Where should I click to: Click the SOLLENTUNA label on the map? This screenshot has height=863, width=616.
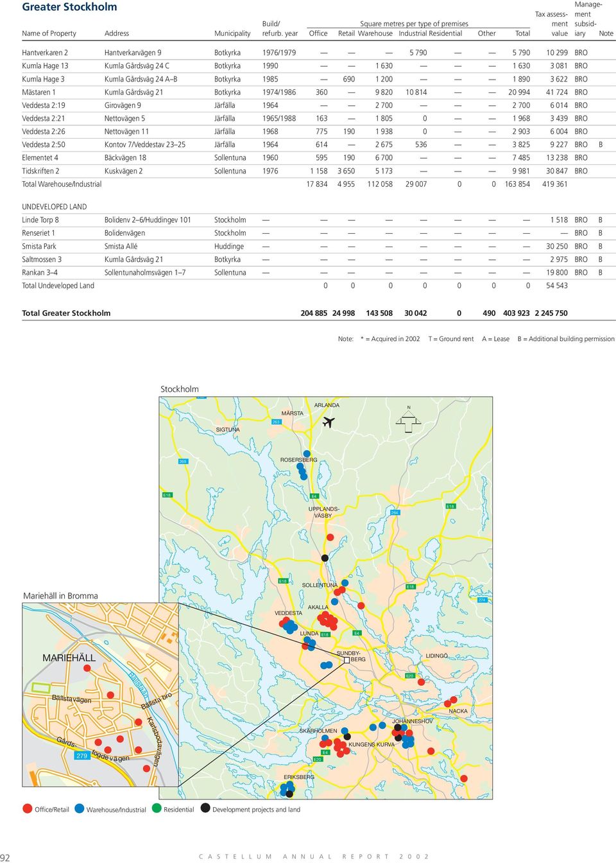(x=320, y=585)
